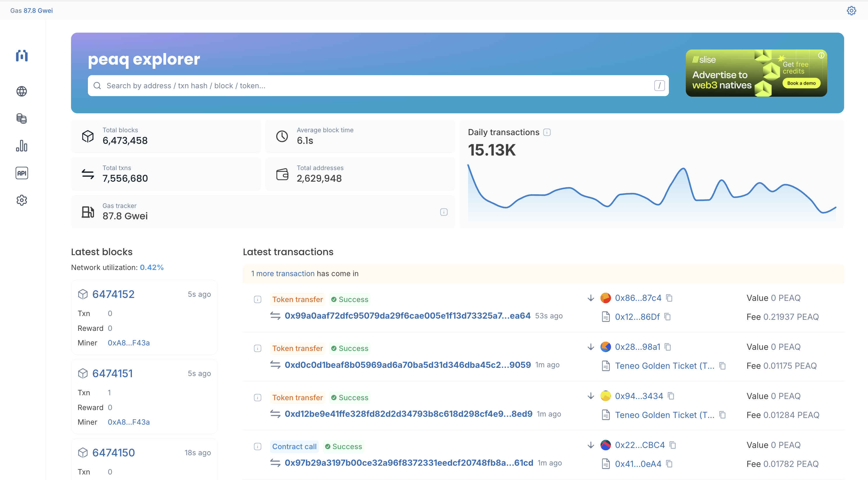The width and height of the screenshot is (868, 480).
Task: Open the Blockchain globe sidebar icon
Action: click(x=22, y=91)
